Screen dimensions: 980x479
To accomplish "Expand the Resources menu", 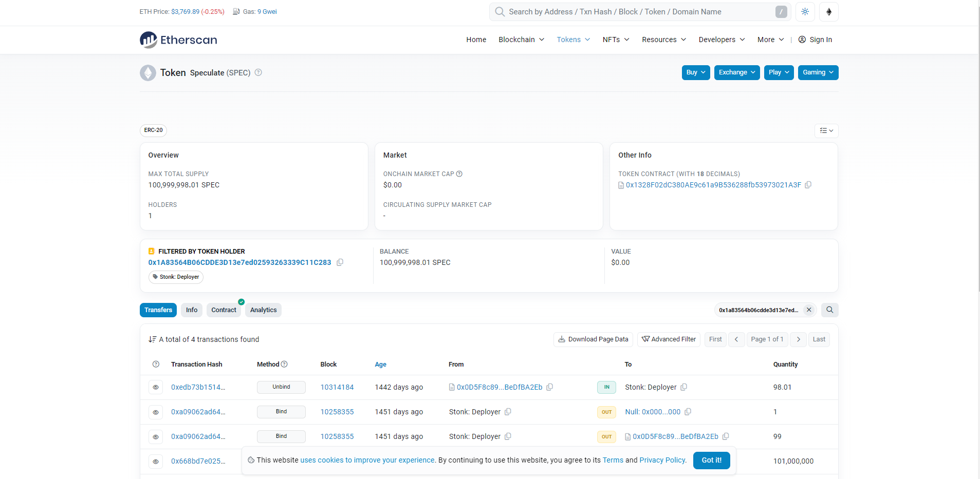I will coord(664,40).
